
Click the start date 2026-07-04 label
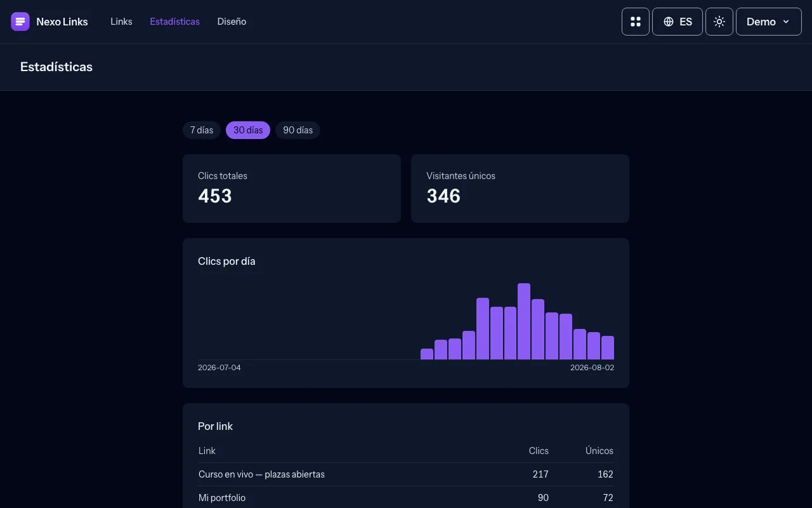(x=219, y=368)
